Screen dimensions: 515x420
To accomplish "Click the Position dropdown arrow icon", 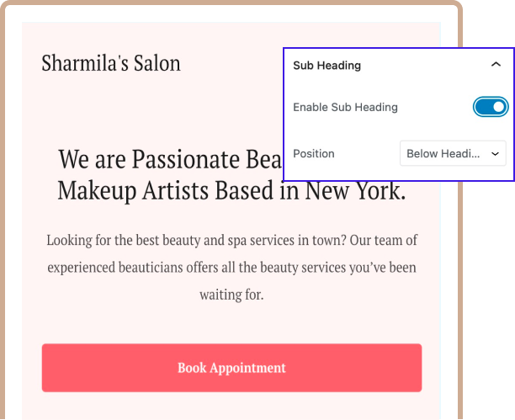I will click(x=495, y=154).
